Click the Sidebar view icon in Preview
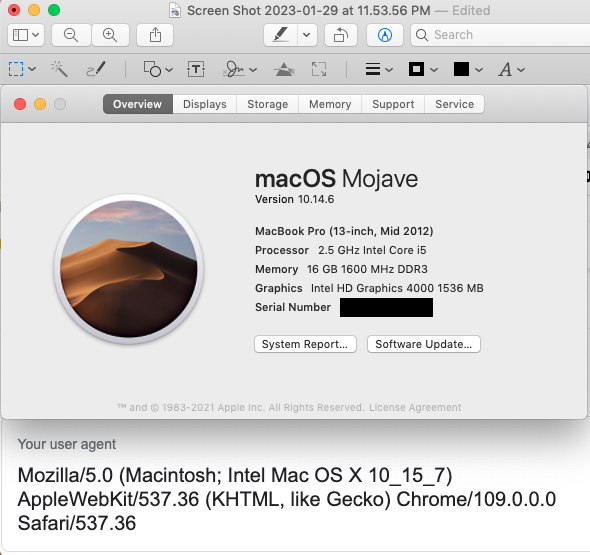Image resolution: width=590 pixels, height=555 pixels. [x=20, y=35]
